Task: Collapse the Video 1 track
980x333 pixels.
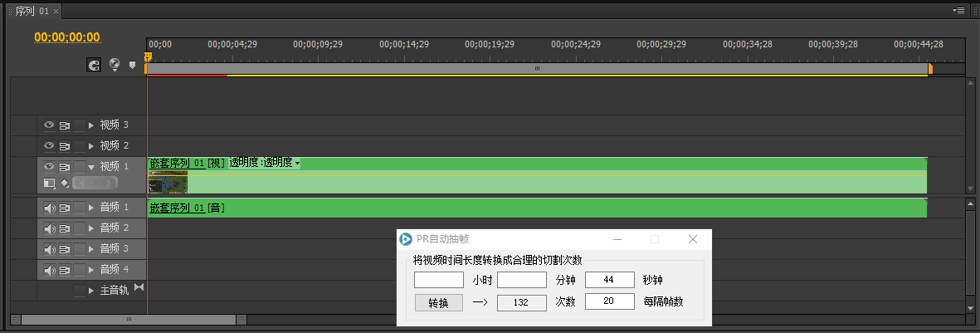Action: tap(91, 167)
